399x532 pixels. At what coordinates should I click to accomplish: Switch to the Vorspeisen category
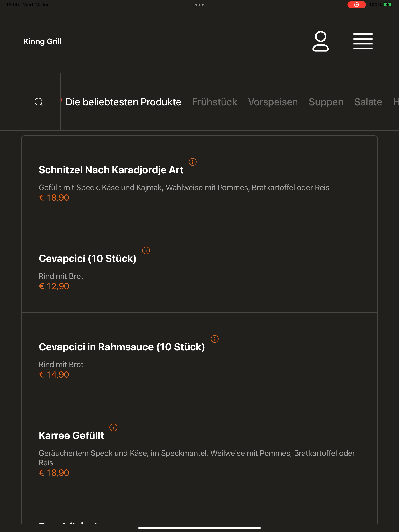pyautogui.click(x=273, y=102)
